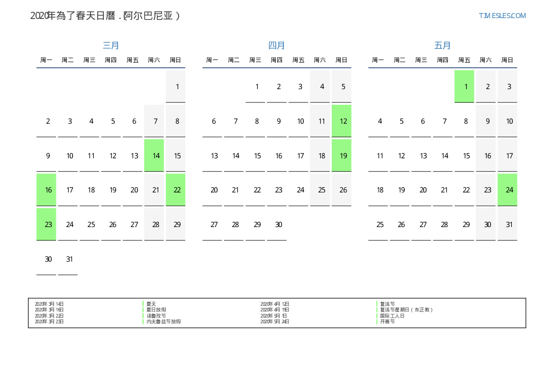
Task: Click the 三月 month heading
Action: (x=111, y=46)
